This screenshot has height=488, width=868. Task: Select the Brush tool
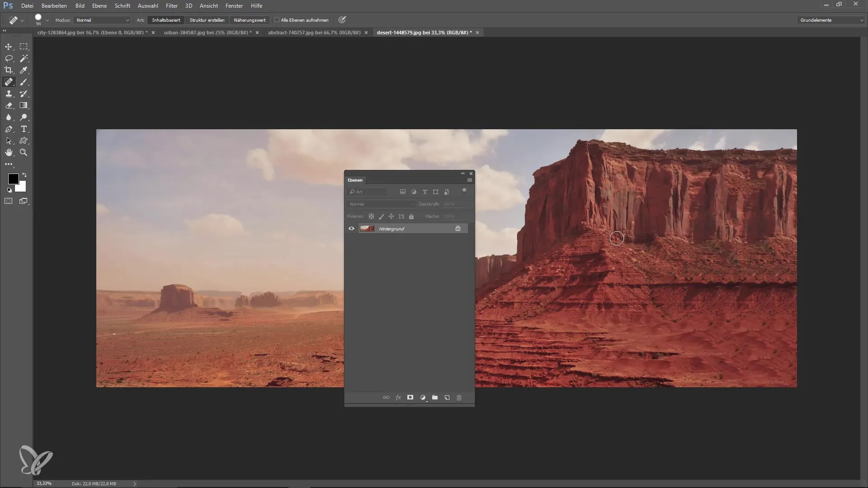point(24,82)
